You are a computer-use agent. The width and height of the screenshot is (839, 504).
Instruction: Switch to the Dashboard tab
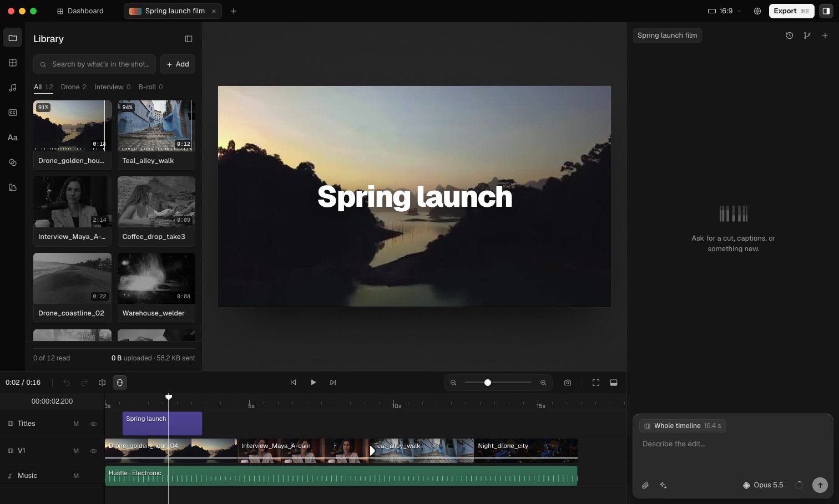point(80,11)
